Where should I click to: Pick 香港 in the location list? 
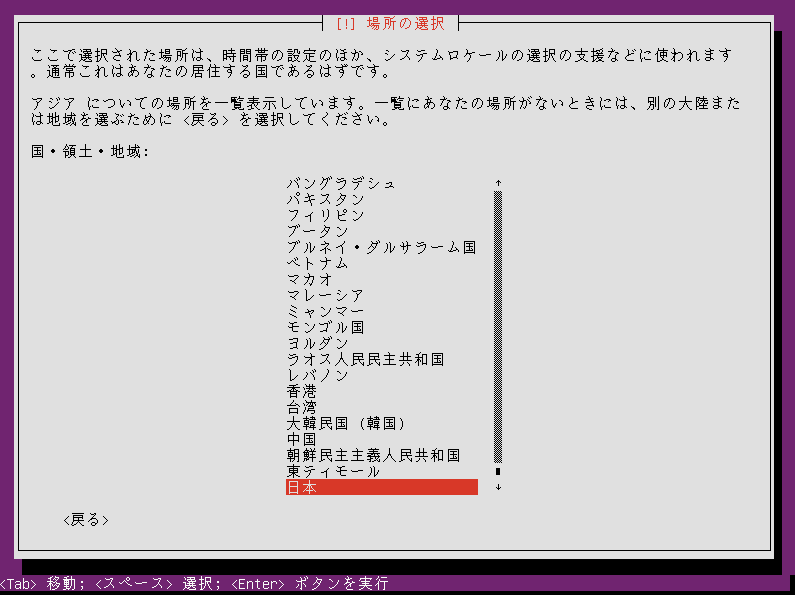[x=382, y=391]
